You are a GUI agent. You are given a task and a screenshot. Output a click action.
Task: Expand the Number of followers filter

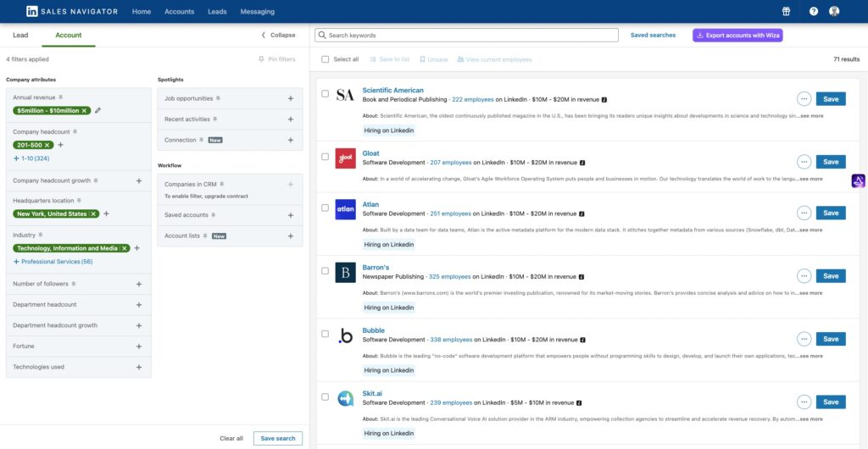pos(139,284)
